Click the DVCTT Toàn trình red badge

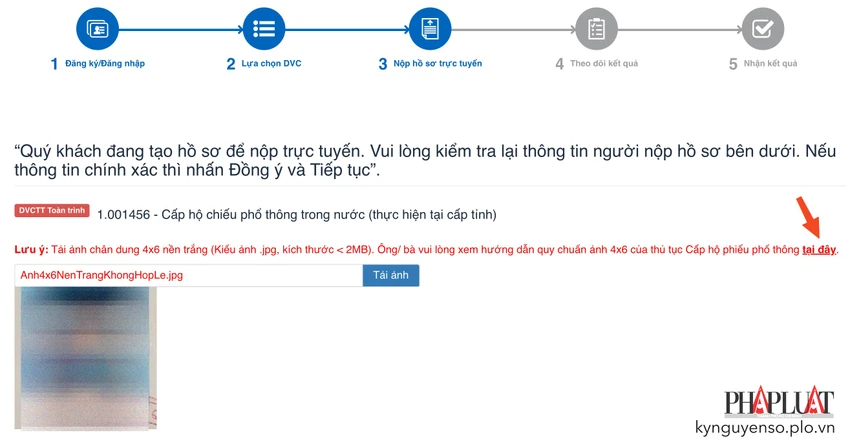52,211
